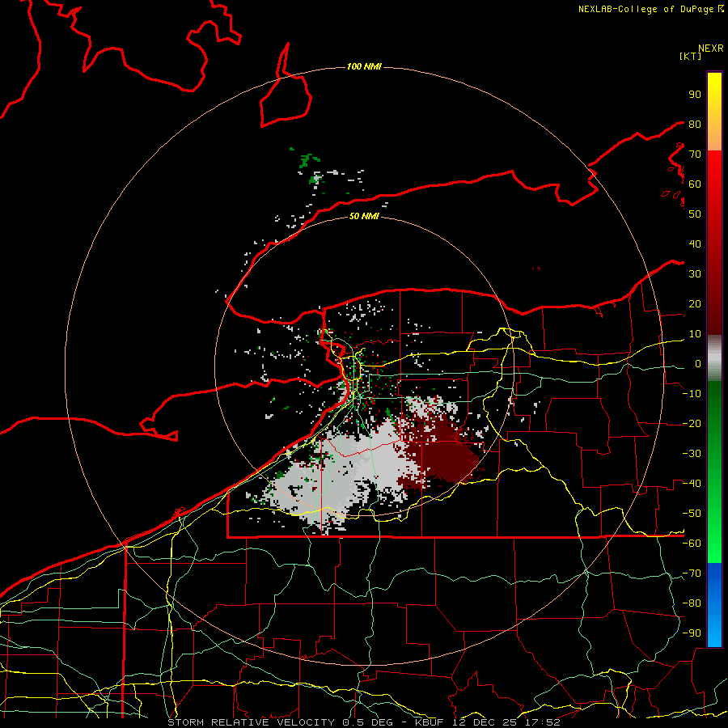This screenshot has height=728, width=728.
Task: Click the -60 value on the velocity scale
Action: click(692, 544)
